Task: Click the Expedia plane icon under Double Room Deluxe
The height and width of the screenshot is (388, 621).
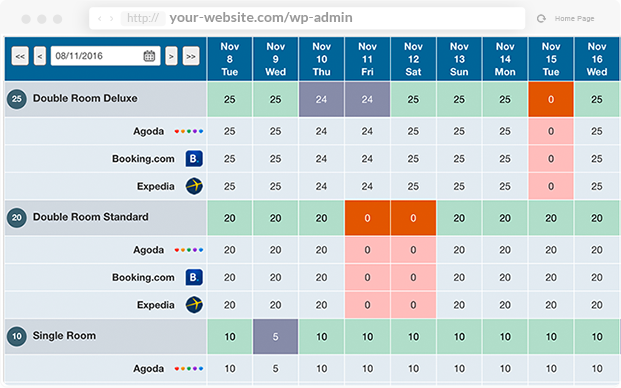Action: point(194,186)
